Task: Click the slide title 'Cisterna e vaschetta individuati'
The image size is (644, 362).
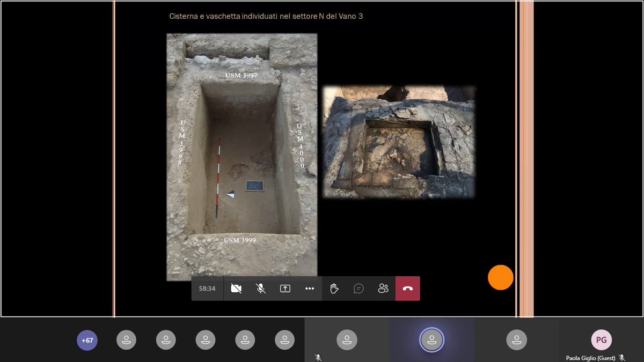Action: click(x=266, y=16)
